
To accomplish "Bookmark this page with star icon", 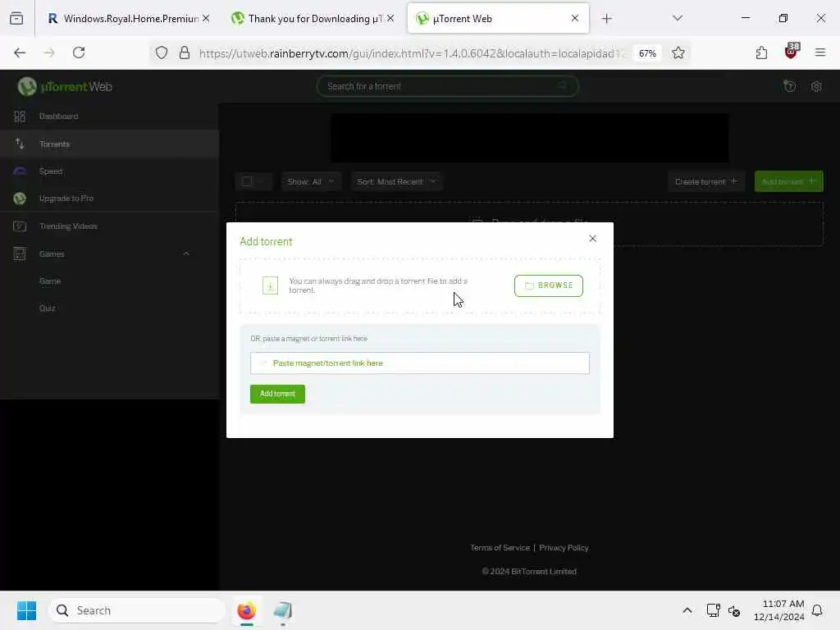I will [678, 52].
